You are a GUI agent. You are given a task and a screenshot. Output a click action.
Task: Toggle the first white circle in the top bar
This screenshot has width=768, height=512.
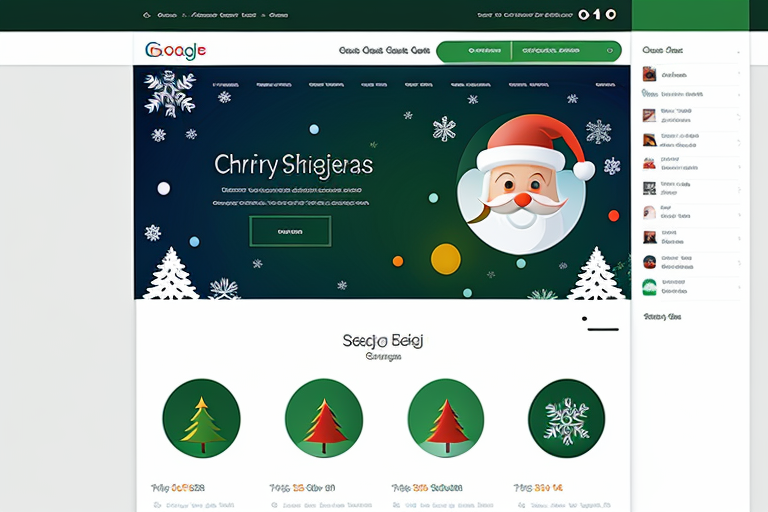point(583,15)
